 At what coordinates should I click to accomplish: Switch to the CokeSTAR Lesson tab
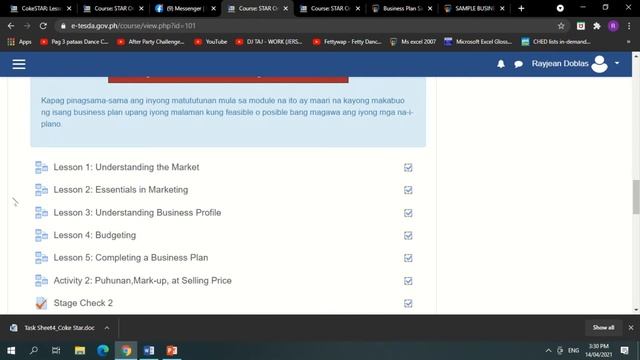(x=40, y=9)
